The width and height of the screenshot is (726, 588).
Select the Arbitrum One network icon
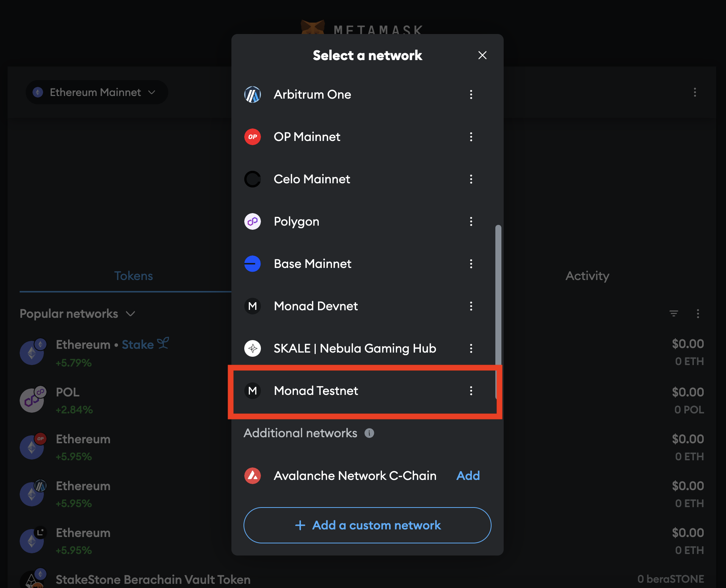(x=253, y=94)
